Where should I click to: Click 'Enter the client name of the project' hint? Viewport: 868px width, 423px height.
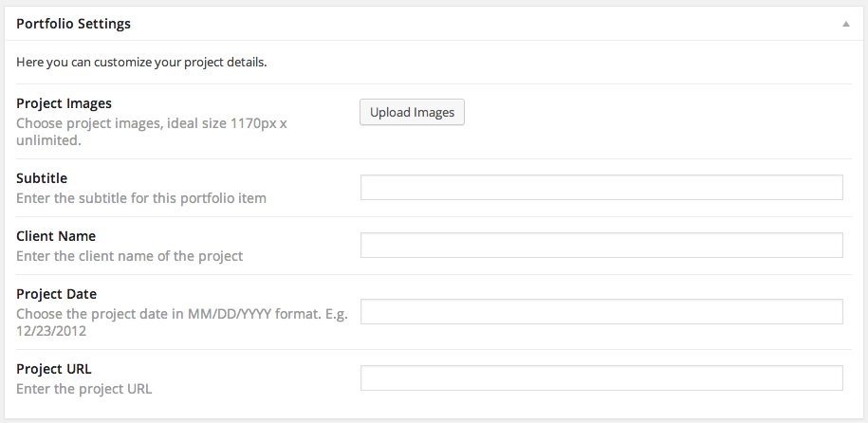pos(130,256)
